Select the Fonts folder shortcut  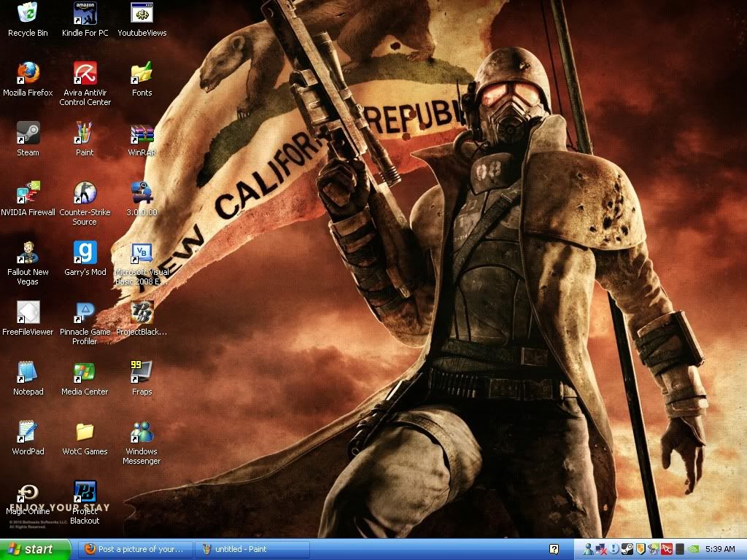(x=142, y=79)
